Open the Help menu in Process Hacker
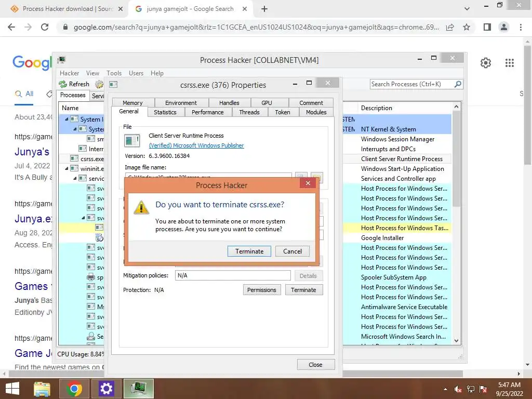 pyautogui.click(x=157, y=73)
